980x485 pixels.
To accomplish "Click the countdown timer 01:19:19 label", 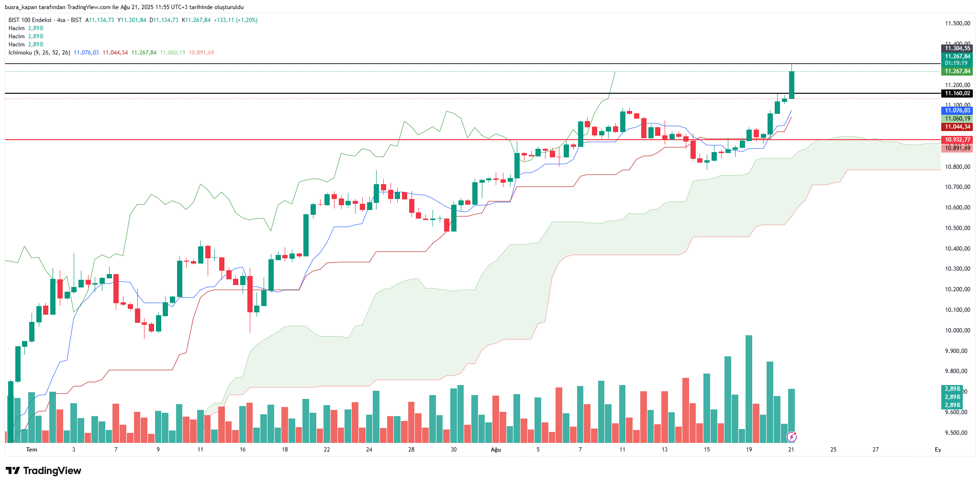I will (956, 63).
